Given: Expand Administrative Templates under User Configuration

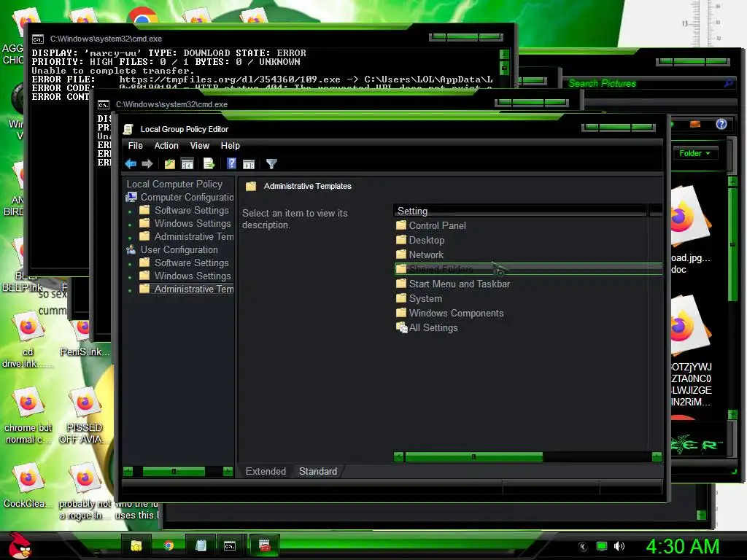Looking at the screenshot, I should tap(130, 289).
